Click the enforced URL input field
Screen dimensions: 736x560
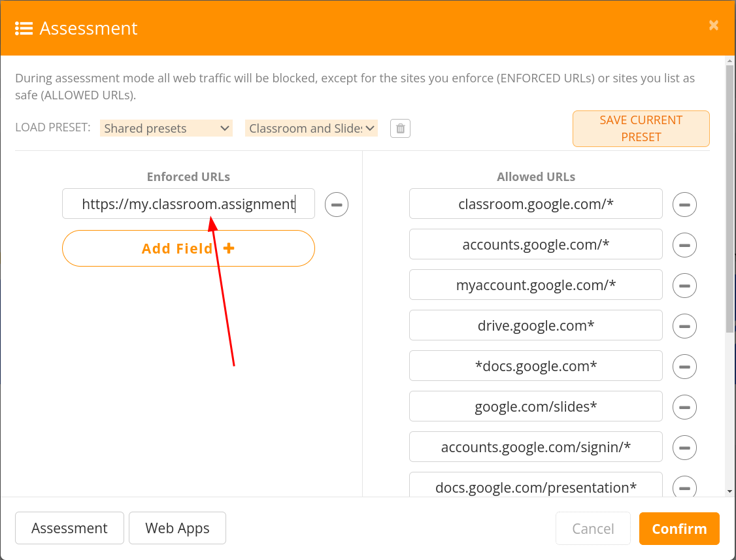coord(188,204)
